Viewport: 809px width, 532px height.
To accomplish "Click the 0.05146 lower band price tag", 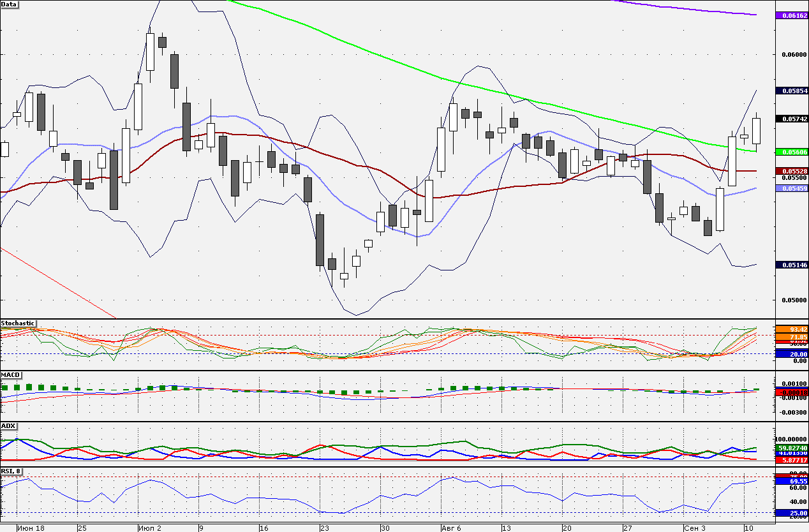I will (x=791, y=265).
